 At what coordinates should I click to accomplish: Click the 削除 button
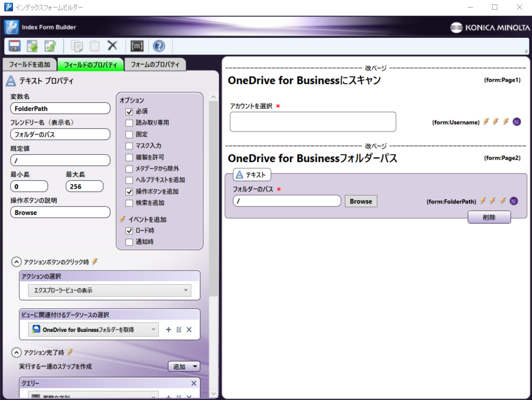[x=489, y=217]
